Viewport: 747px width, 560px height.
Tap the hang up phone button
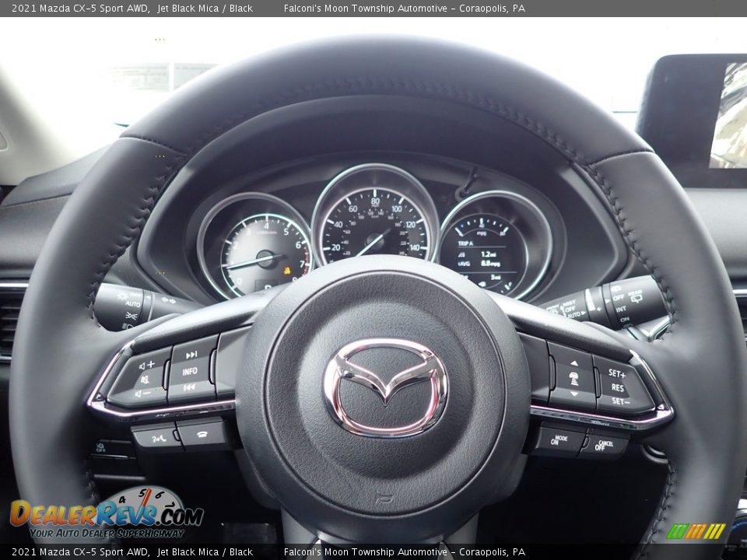click(202, 434)
